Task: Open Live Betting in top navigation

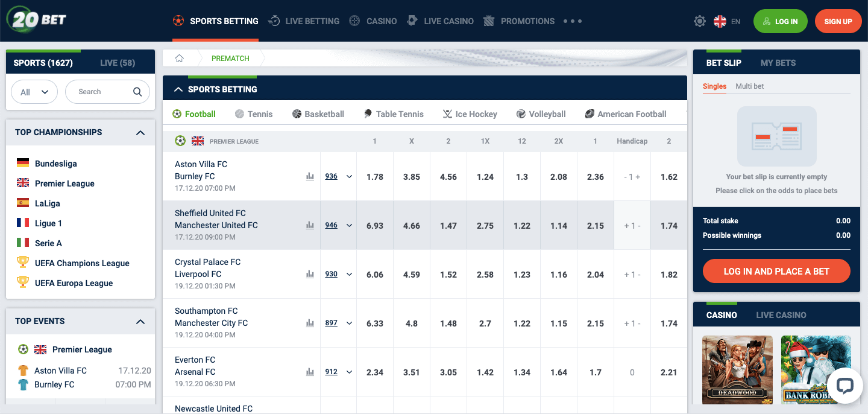Action: point(304,21)
